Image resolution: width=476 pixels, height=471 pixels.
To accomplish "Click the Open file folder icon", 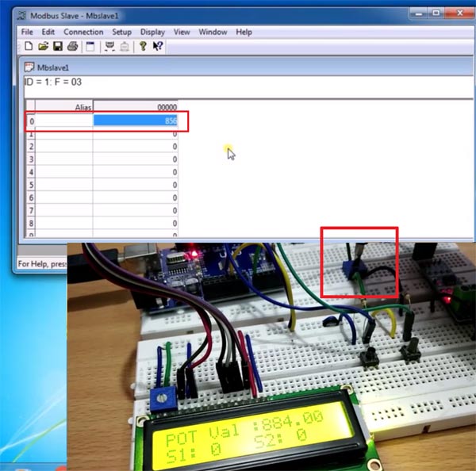I will [x=44, y=47].
